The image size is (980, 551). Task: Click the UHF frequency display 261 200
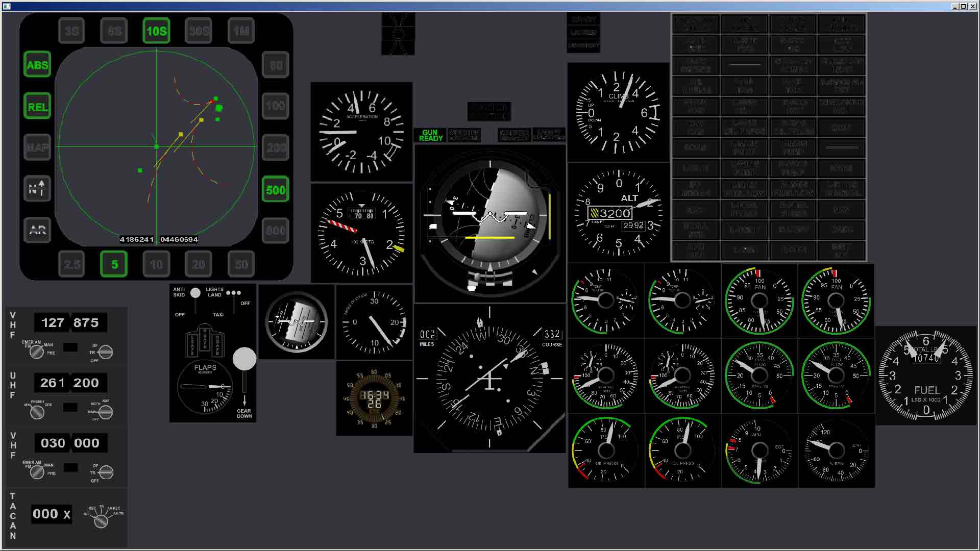point(70,383)
